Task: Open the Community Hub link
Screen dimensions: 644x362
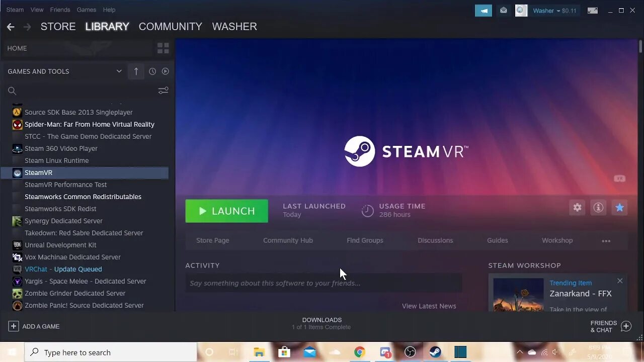Action: click(x=288, y=240)
